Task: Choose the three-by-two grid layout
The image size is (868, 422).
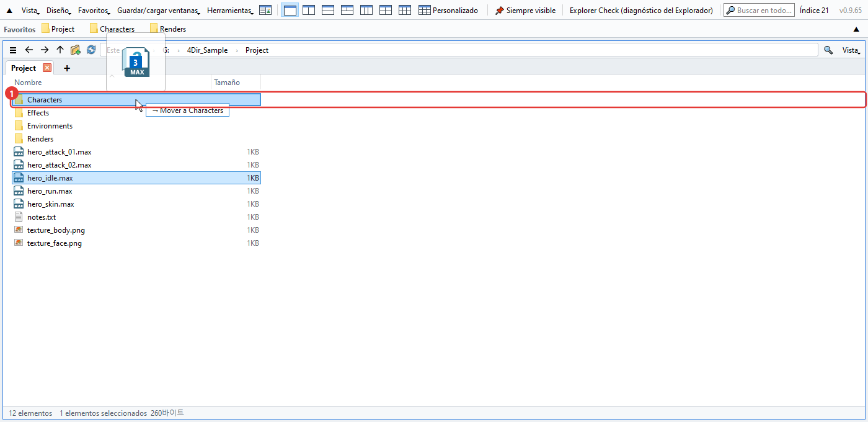Action: [405, 11]
